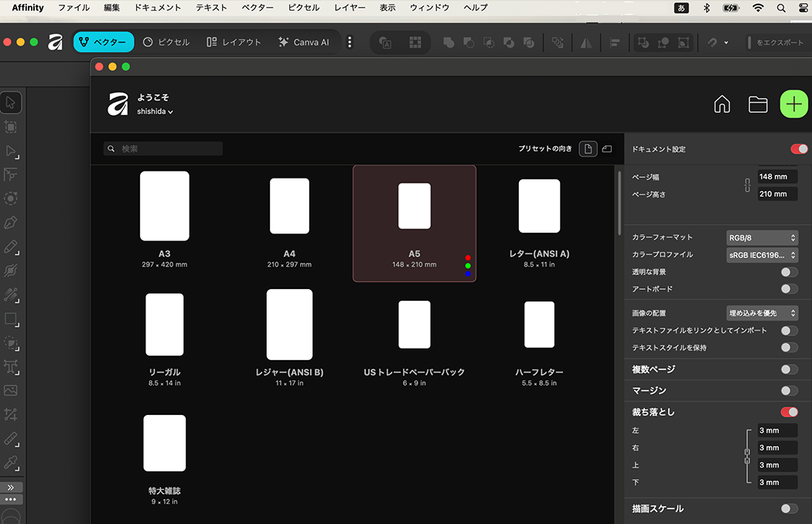Click the green plus new document button
The height and width of the screenshot is (524, 812).
[x=793, y=104]
